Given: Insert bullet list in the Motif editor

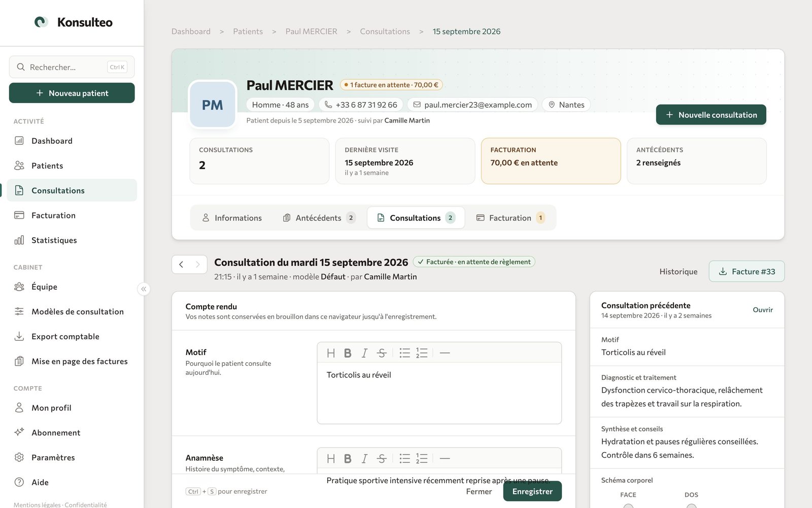Looking at the screenshot, I should click(x=404, y=353).
